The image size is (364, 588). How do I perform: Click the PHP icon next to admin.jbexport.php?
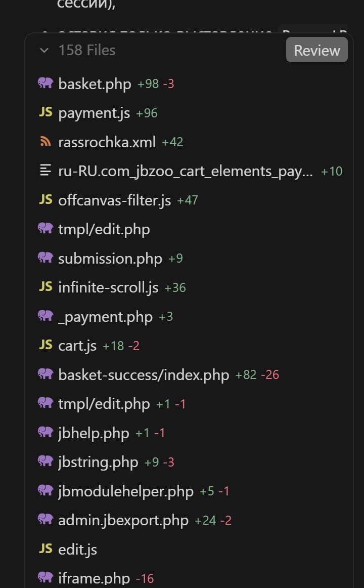(45, 519)
